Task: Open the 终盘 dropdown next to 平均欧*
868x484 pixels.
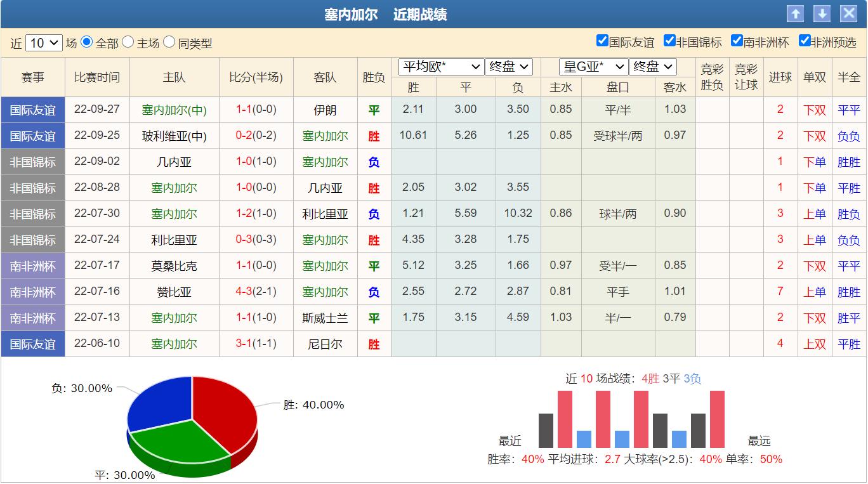Action: coord(509,66)
